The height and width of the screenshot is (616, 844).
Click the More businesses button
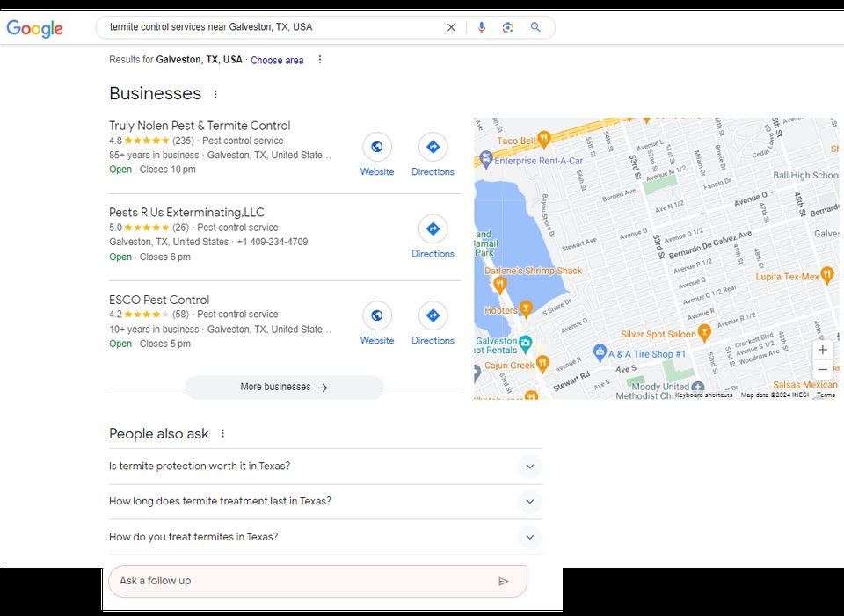[284, 388]
